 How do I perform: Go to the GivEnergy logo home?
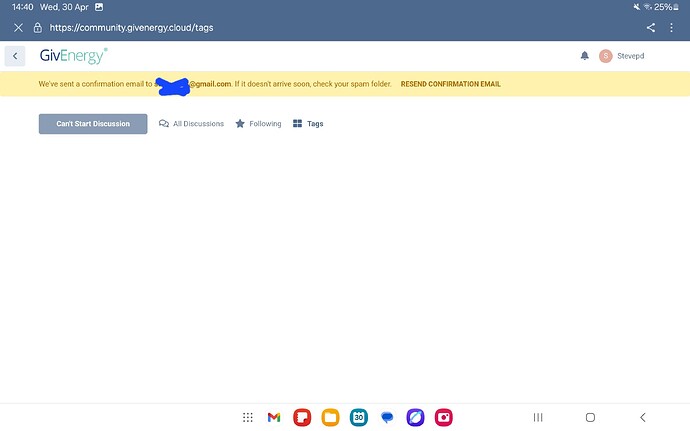click(73, 56)
